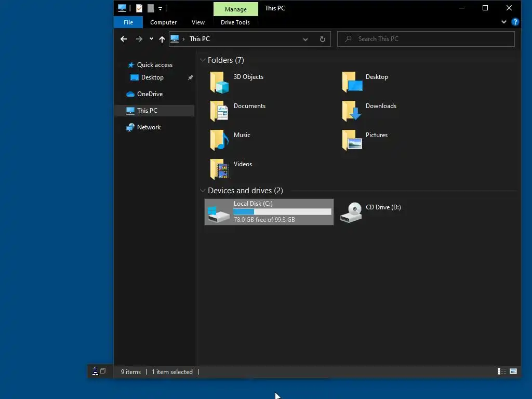Image resolution: width=532 pixels, height=399 pixels.
Task: Open the Computer ribbon tab
Action: tap(164, 22)
